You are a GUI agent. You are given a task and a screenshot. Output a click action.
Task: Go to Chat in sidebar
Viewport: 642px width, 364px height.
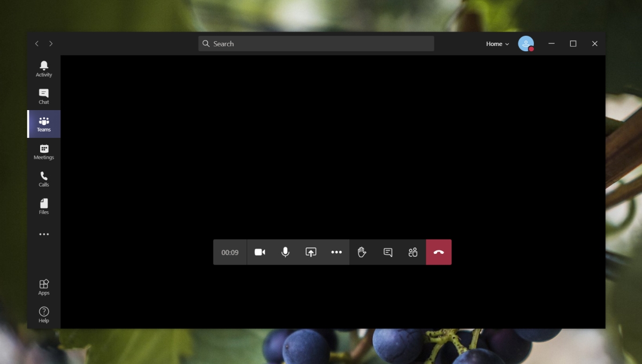(44, 97)
